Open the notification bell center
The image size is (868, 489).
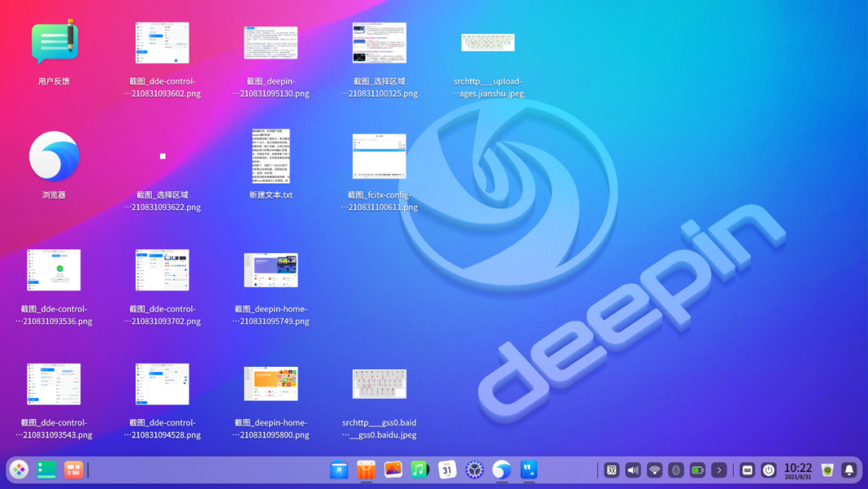[849, 470]
